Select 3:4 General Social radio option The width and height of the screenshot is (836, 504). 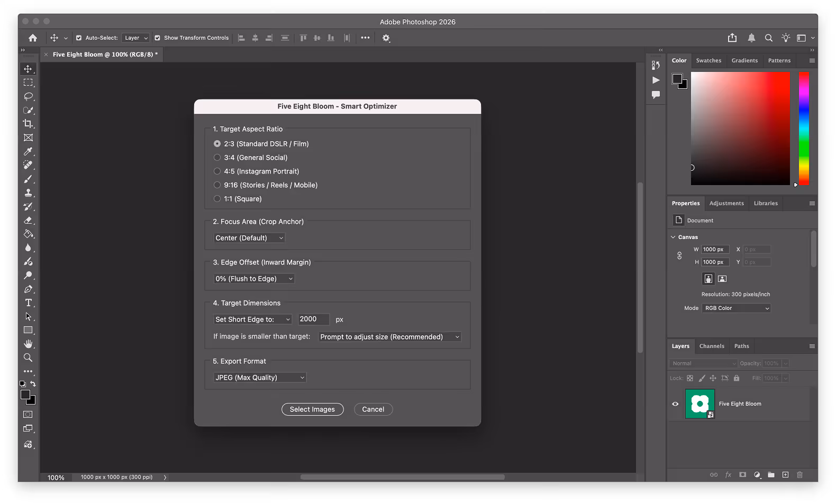click(x=217, y=158)
